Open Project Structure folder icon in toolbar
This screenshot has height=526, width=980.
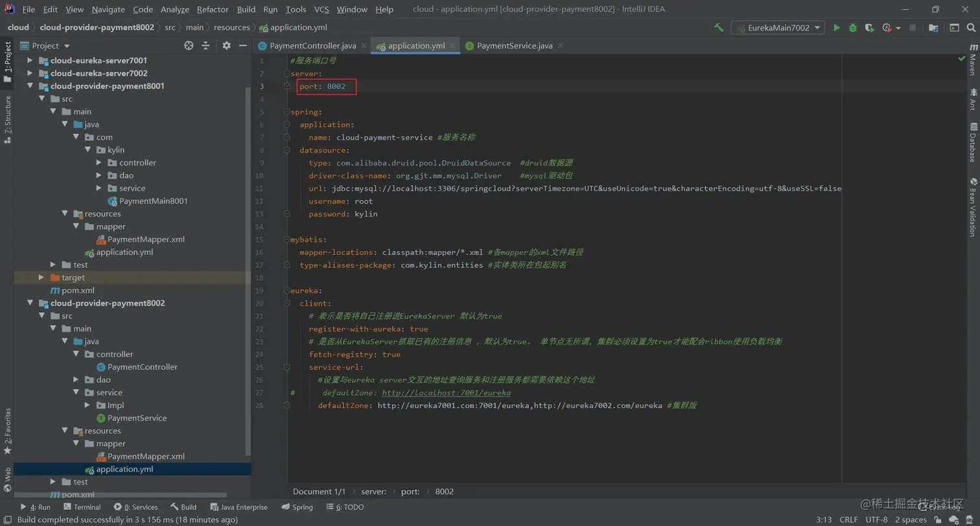pos(933,28)
